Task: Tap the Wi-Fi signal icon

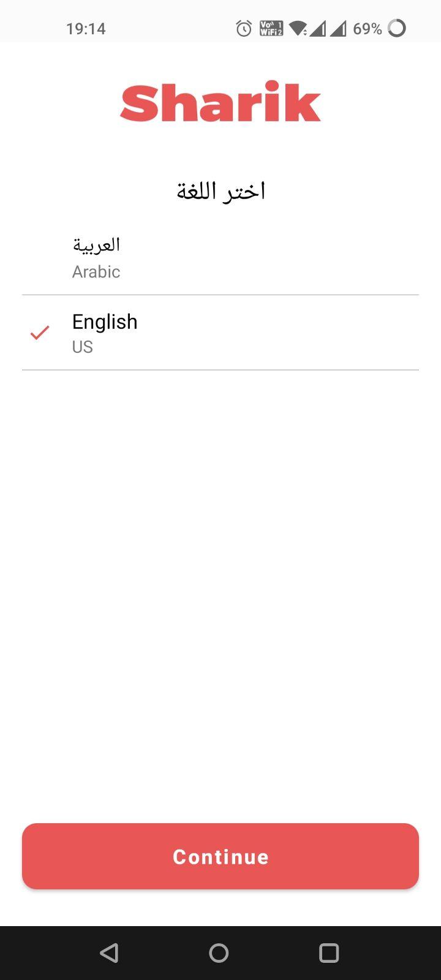Action: point(298,28)
